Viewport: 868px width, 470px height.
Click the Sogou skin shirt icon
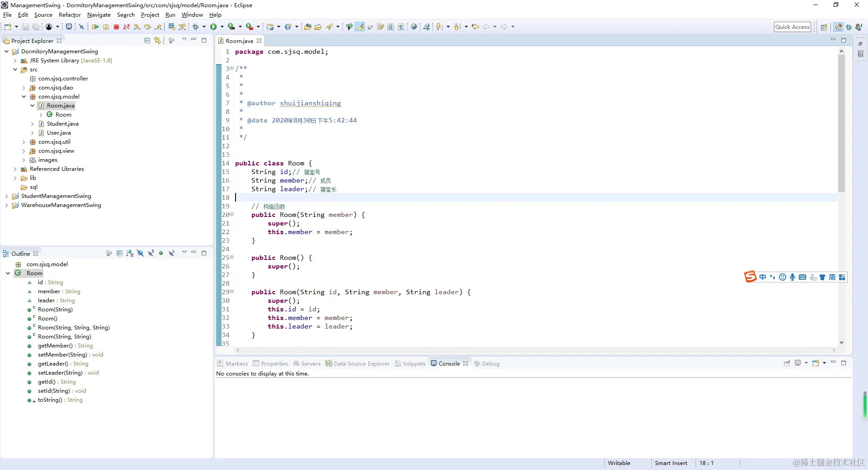coord(822,277)
